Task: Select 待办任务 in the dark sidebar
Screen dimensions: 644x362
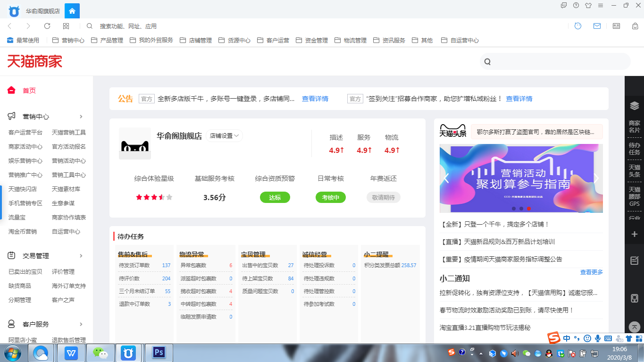Action: tap(635, 149)
